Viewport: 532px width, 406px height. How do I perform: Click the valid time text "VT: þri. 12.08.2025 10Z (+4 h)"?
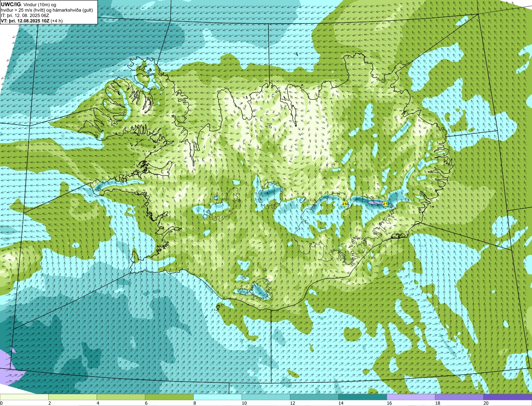coord(32,20)
